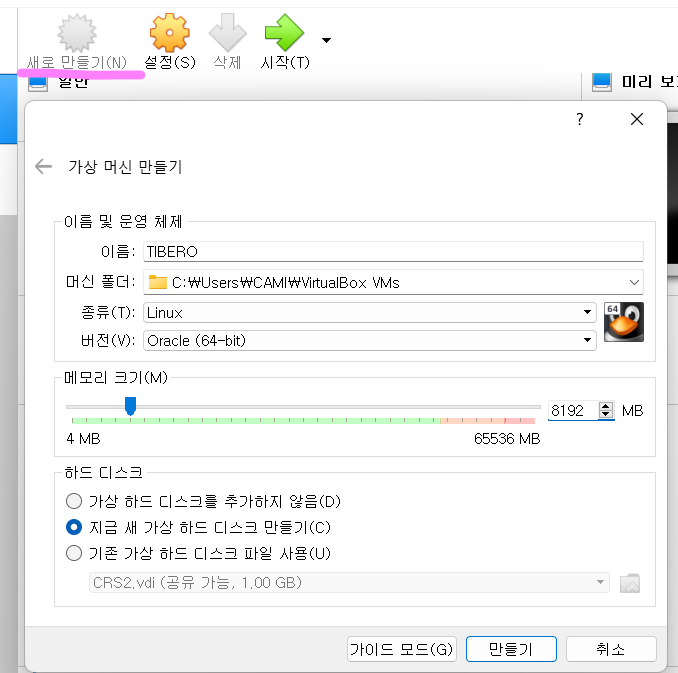Select 'Create a new virtual hard disk now' radio

(x=74, y=527)
